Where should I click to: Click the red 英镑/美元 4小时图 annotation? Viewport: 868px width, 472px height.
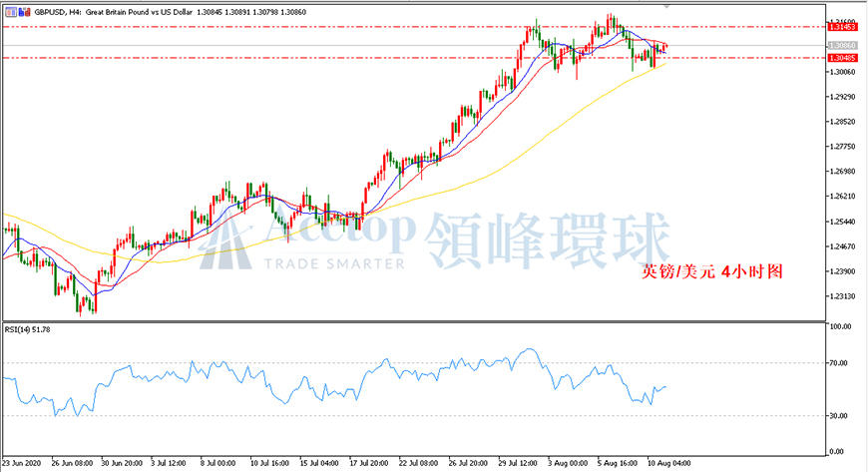712,272
